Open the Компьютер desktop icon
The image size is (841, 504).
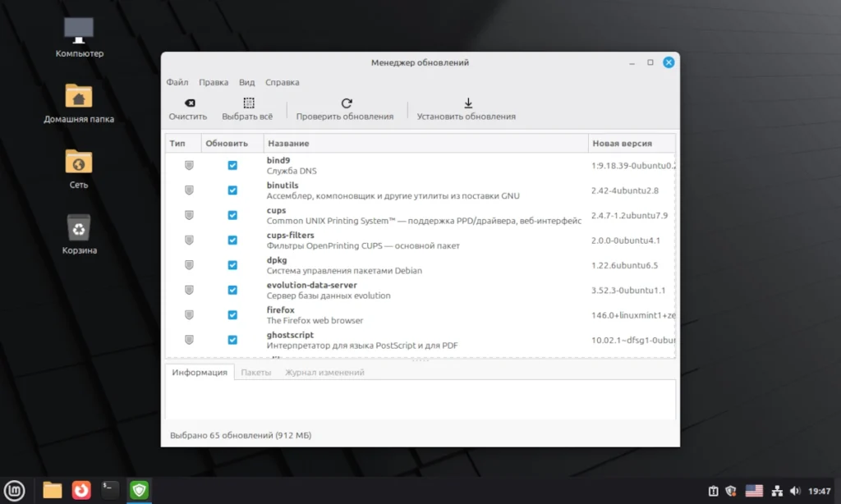pyautogui.click(x=79, y=36)
